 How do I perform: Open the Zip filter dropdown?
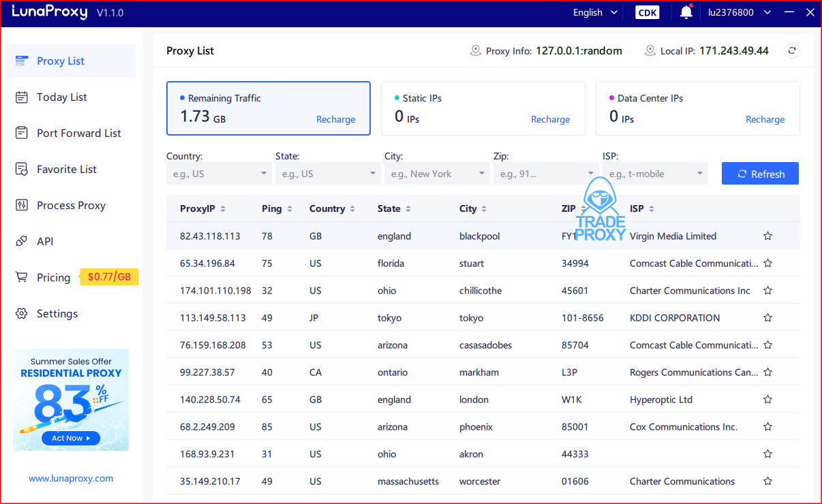point(546,174)
